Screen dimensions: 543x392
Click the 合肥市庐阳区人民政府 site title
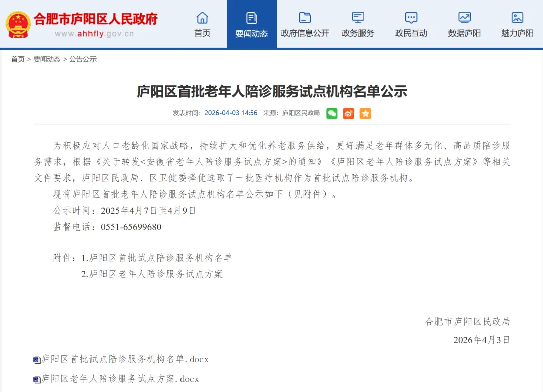[96, 19]
